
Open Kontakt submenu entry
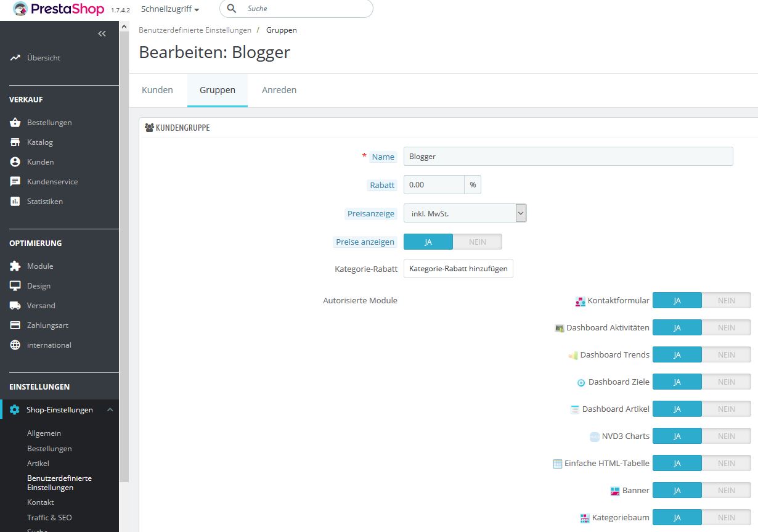tap(41, 502)
